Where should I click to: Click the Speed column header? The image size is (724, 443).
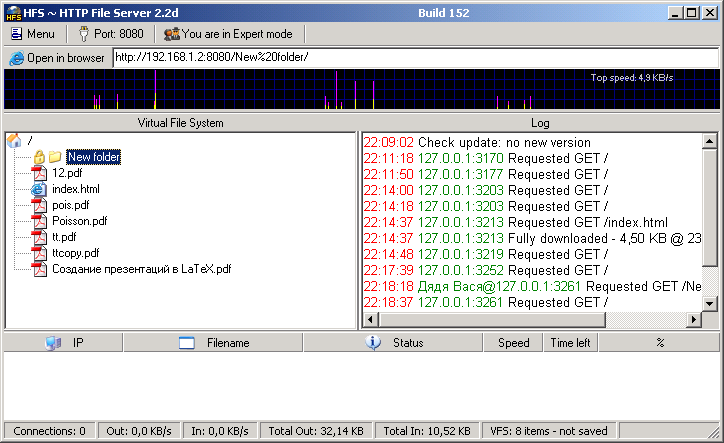(513, 343)
